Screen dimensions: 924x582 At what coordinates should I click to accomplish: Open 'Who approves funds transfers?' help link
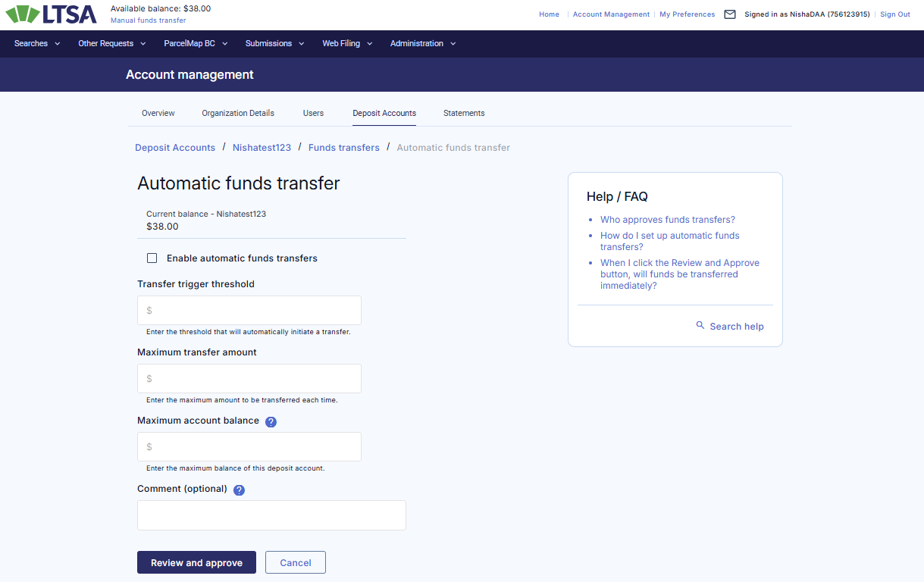click(667, 220)
